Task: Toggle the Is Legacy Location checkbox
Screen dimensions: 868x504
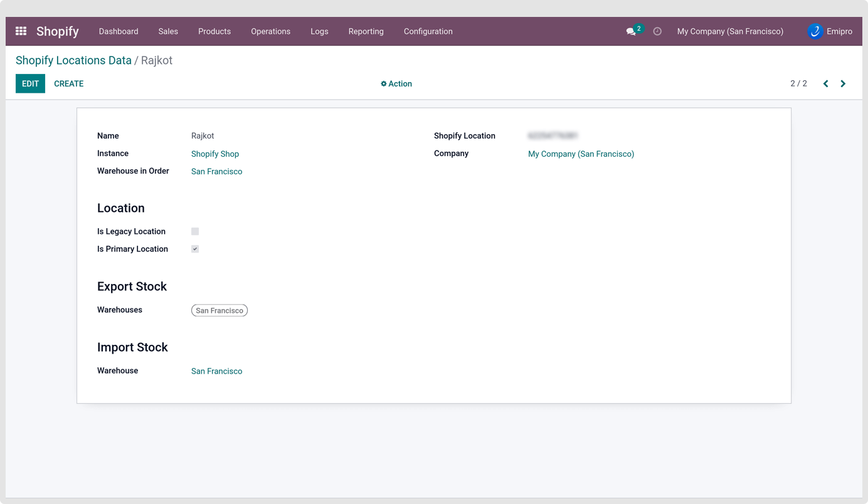Action: 195,231
